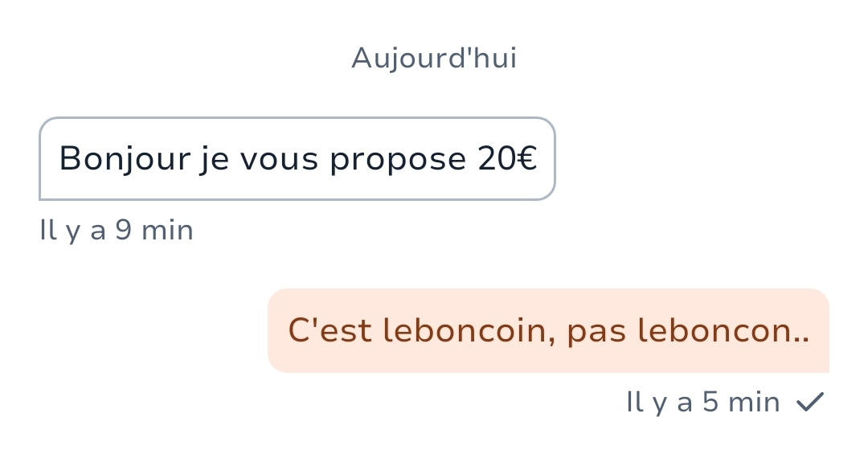Screen dimensions: 868x462
Task: Click "min" in the 5 min timestamp
Action: [754, 403]
